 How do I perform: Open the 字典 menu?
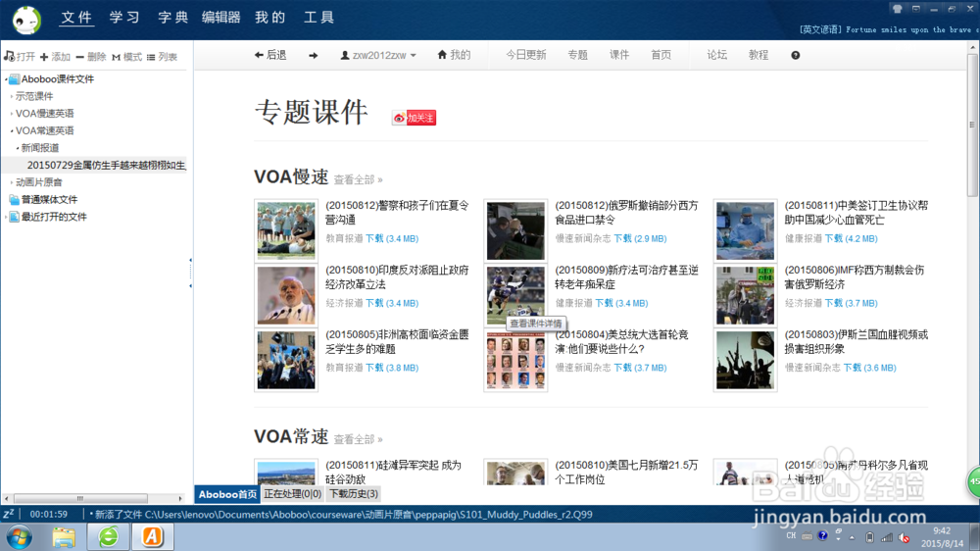173,18
